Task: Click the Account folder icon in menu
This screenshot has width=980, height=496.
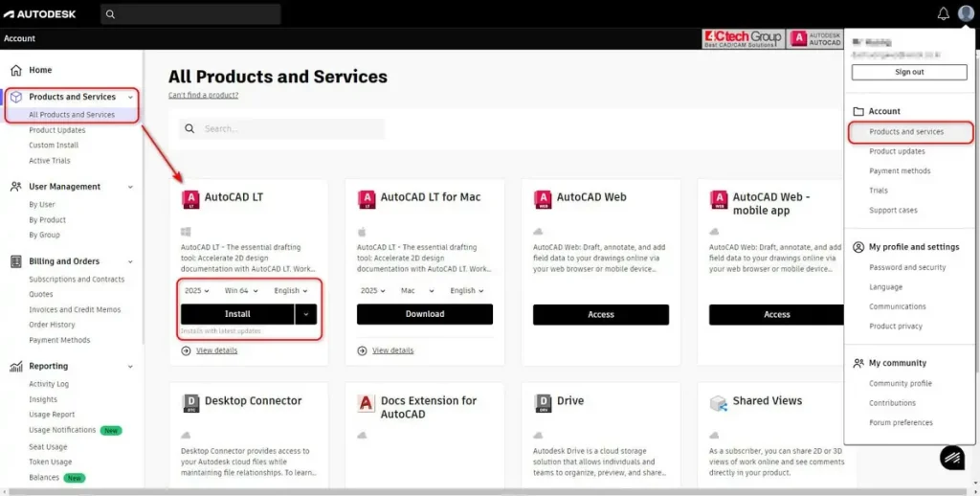Action: pos(858,111)
